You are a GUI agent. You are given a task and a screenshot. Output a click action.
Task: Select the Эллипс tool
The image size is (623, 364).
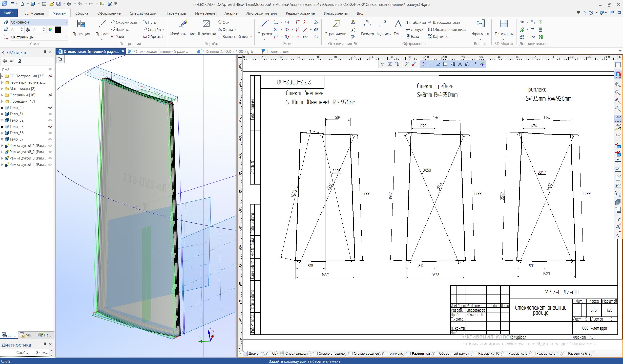[120, 29]
